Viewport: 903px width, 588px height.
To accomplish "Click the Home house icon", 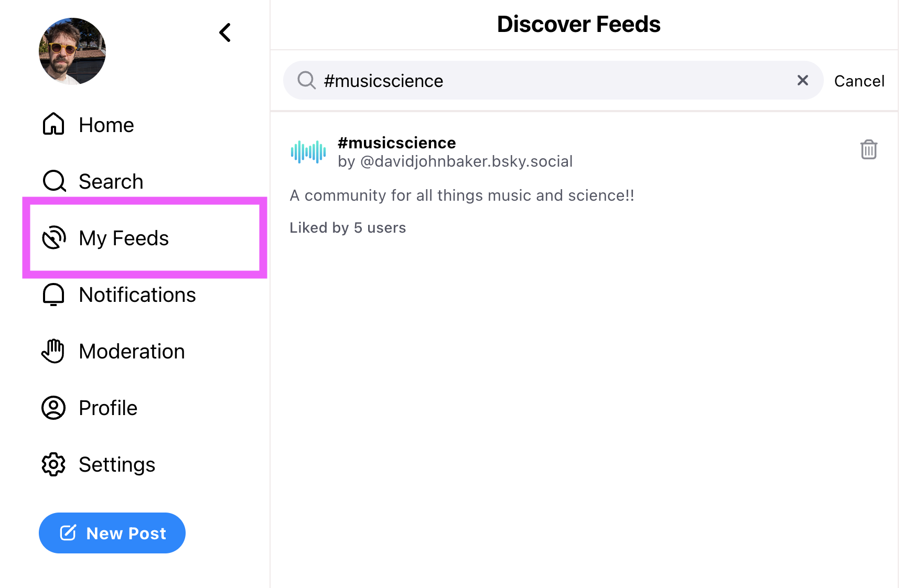I will 53,125.
